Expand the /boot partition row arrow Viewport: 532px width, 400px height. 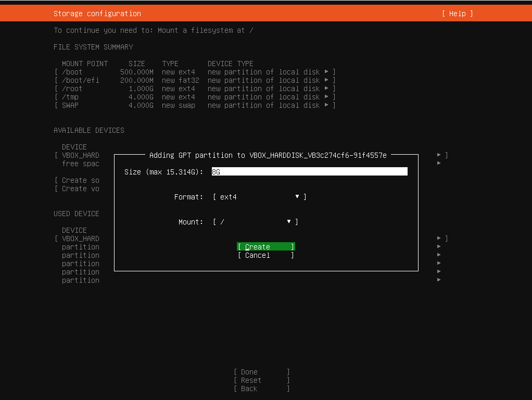click(x=326, y=72)
